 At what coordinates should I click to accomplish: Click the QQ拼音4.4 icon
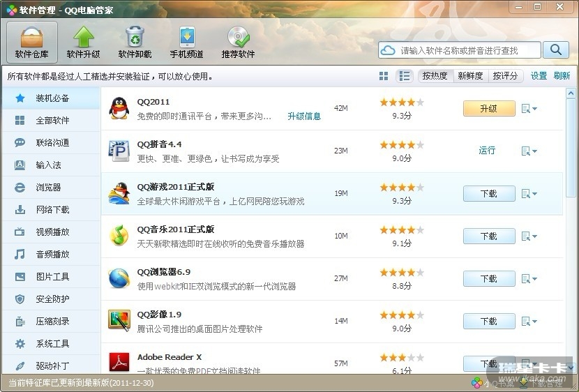119,151
